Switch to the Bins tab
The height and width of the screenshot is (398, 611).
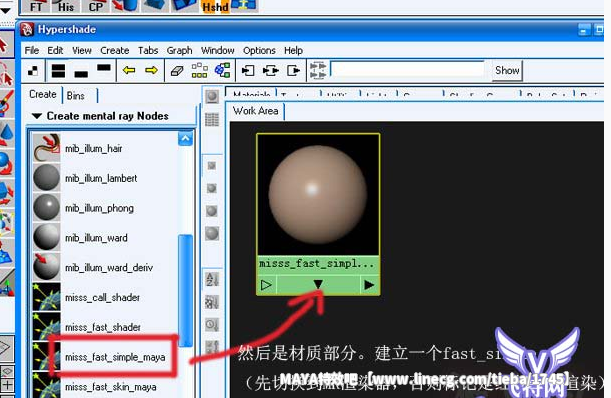click(76, 96)
